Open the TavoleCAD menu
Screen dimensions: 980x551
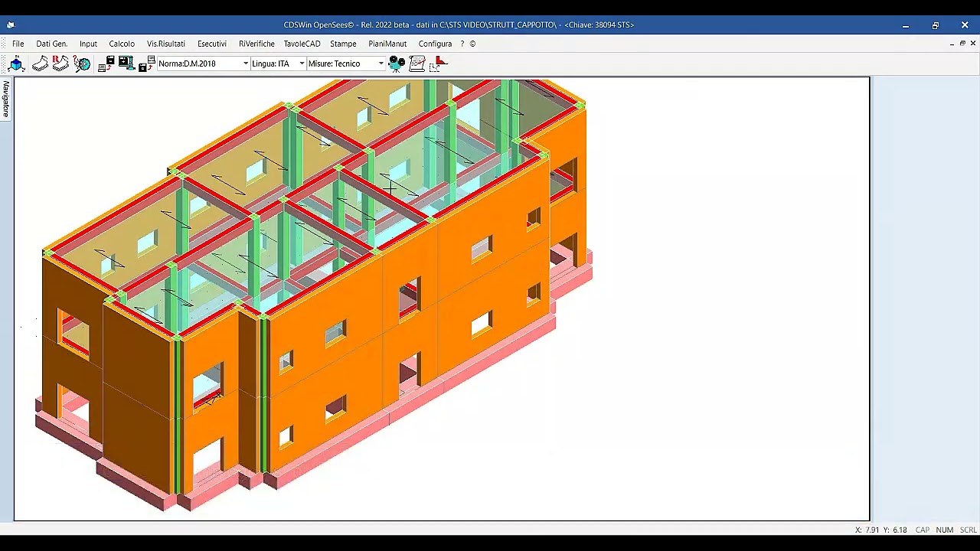(x=302, y=44)
